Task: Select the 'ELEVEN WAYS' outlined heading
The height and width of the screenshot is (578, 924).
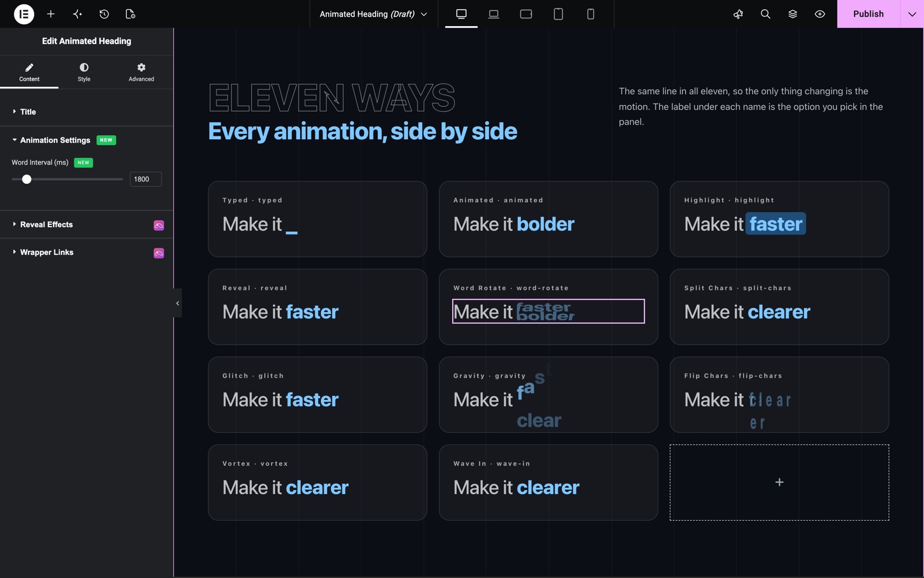Action: (331, 98)
